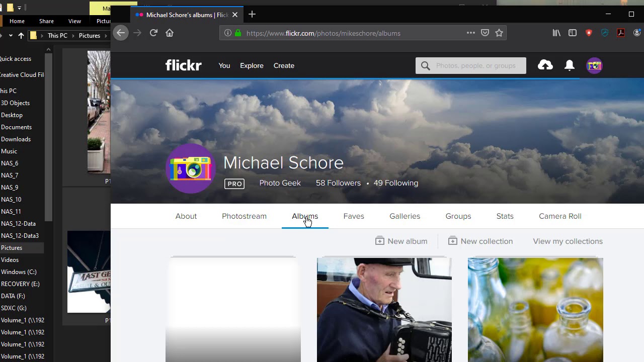Open recent locations dropdown in File Explorer
This screenshot has width=644, height=362.
(x=10, y=36)
